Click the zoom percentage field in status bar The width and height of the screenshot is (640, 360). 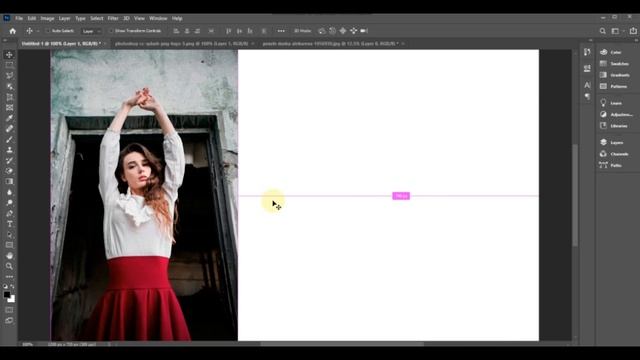click(x=27, y=344)
